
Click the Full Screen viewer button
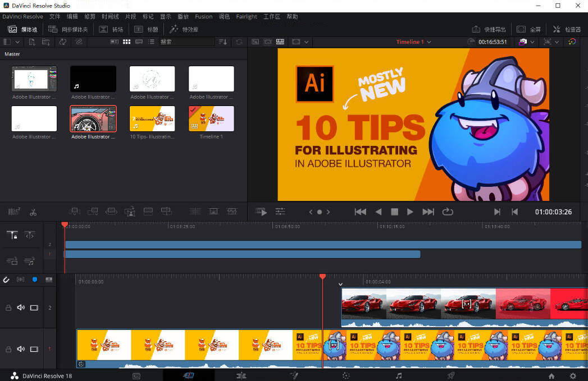530,29
